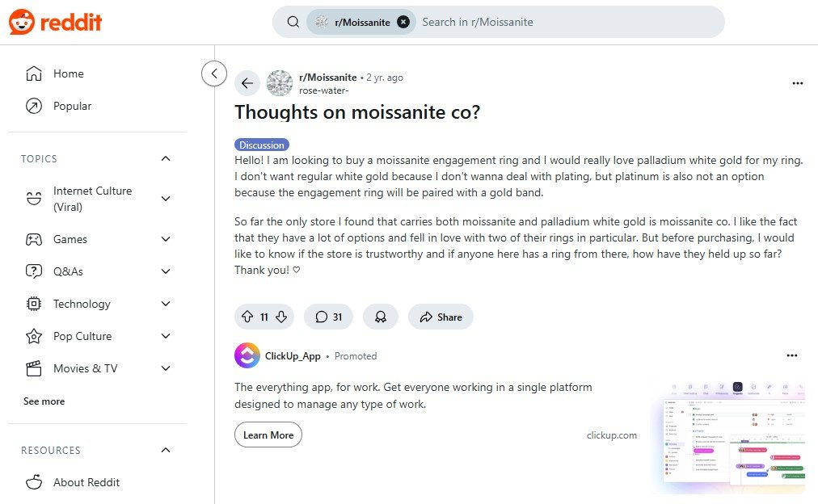Share the post
Image resolution: width=818 pixels, height=504 pixels.
click(x=441, y=317)
